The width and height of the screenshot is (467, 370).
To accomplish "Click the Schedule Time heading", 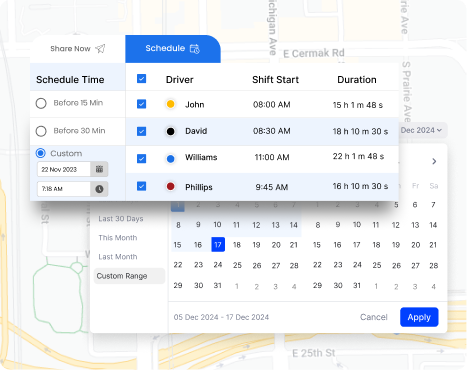I will coord(70,80).
